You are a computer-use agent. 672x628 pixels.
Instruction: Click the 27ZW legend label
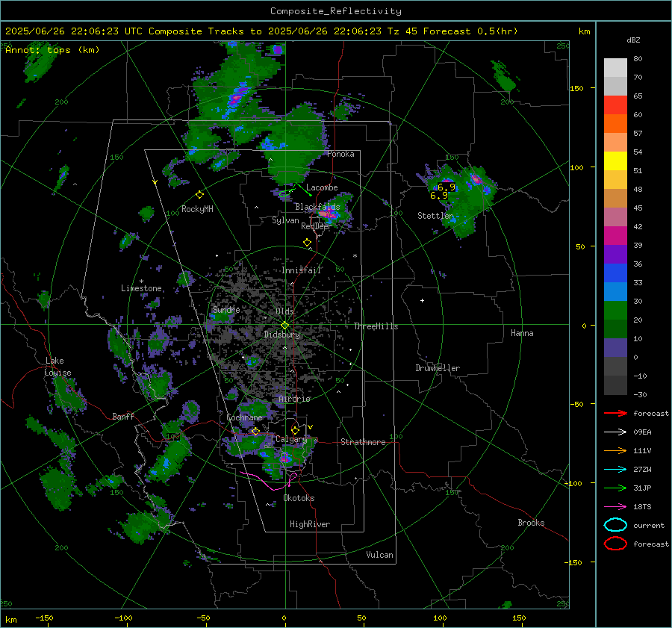pos(642,470)
